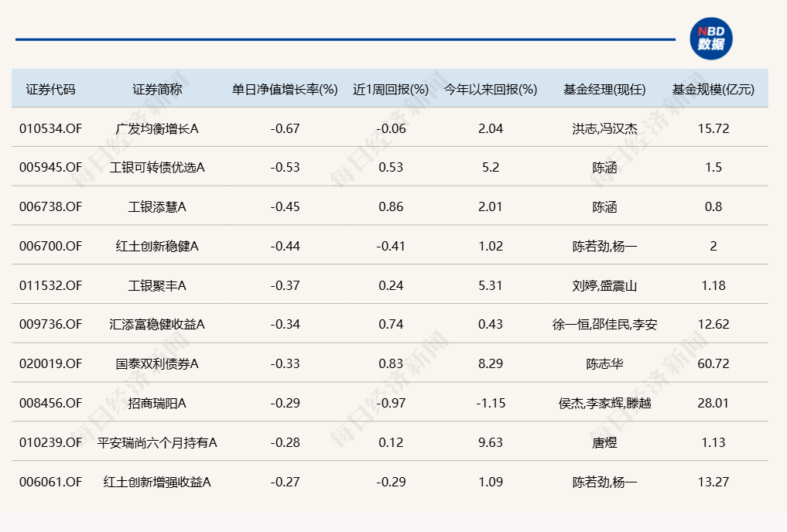
Task: Click daily growth value -0.45
Action: [285, 206]
